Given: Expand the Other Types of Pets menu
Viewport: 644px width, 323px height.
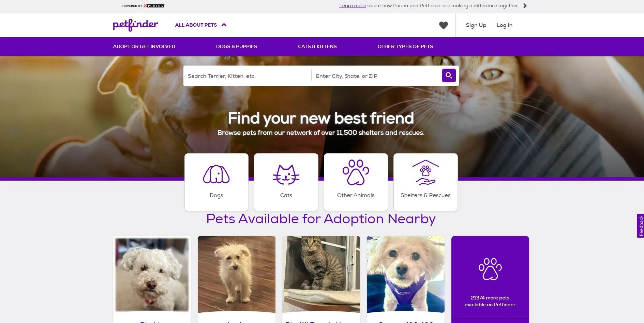Looking at the screenshot, I should coord(405,46).
